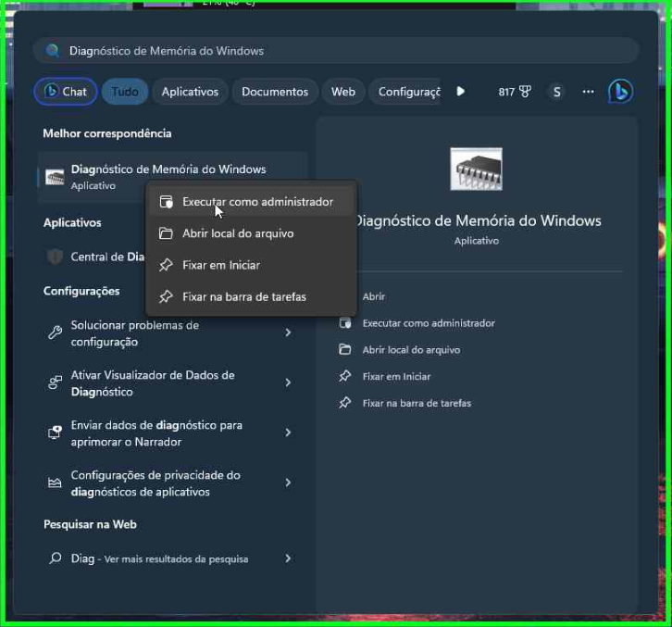Click admin shield icon in preview pane
Image resolution: width=672 pixels, height=627 pixels.
[345, 323]
